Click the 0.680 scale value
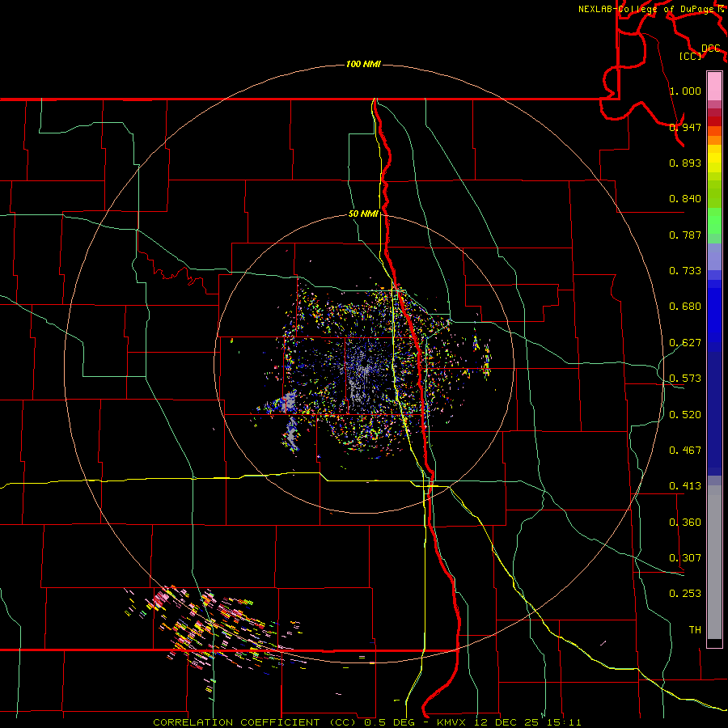The width and height of the screenshot is (728, 728). [x=685, y=307]
